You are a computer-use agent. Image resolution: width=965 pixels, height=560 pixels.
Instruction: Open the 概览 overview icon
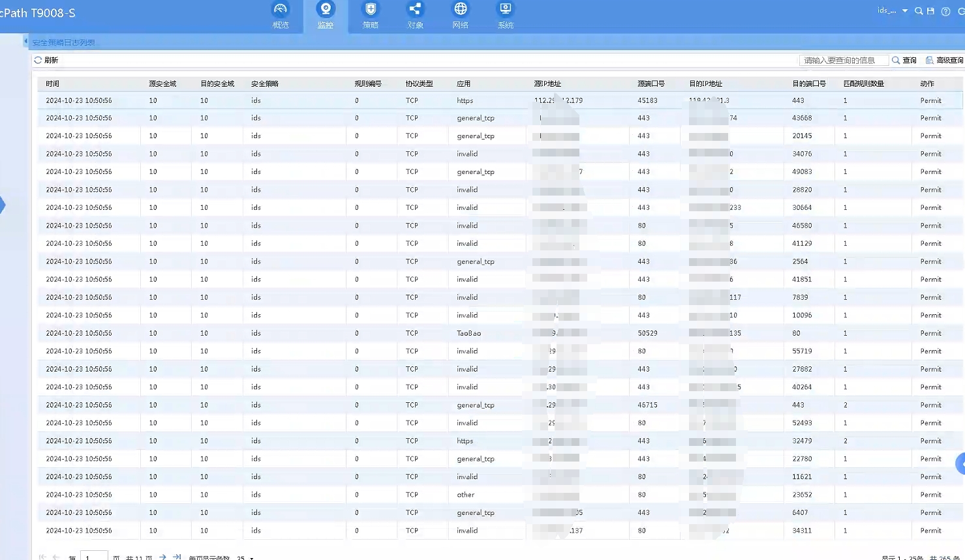[281, 15]
